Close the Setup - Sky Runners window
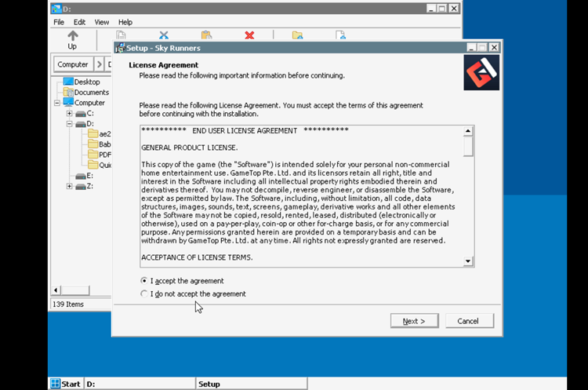Image resolution: width=588 pixels, height=390 pixels. click(x=494, y=47)
